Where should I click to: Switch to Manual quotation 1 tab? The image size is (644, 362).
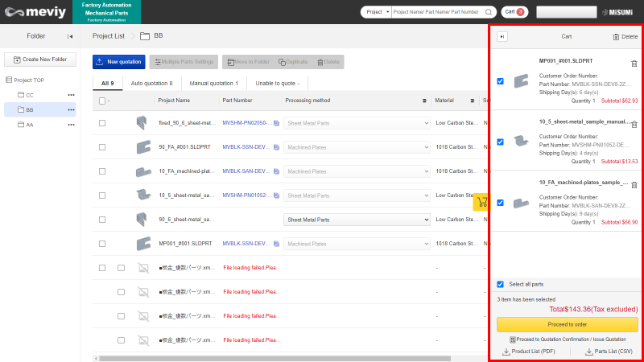coord(213,84)
